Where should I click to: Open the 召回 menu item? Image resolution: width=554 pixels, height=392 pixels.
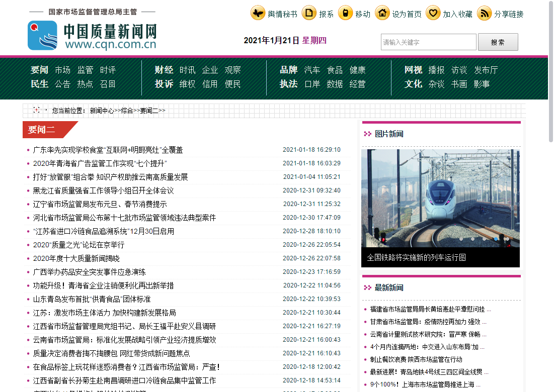click(x=108, y=84)
